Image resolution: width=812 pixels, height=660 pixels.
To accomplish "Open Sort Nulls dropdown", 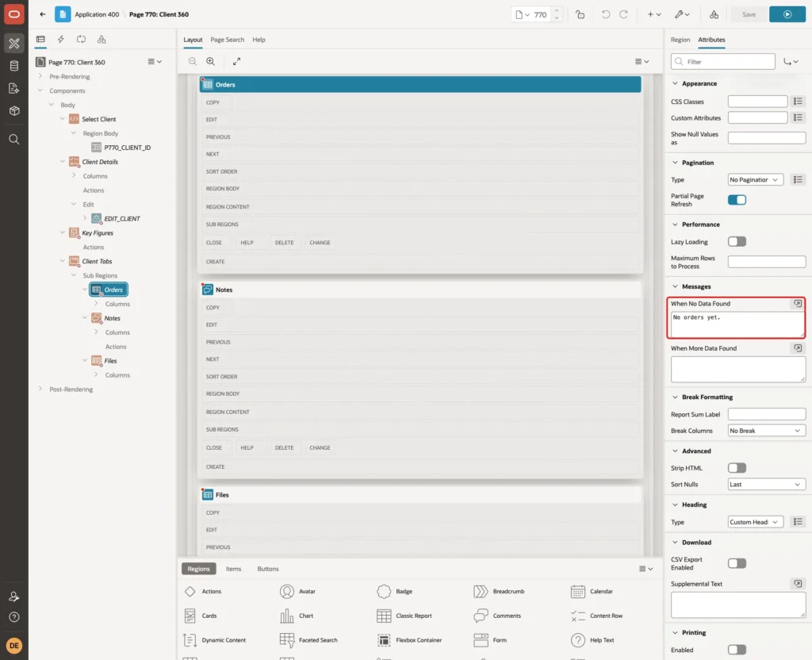I will coord(767,485).
